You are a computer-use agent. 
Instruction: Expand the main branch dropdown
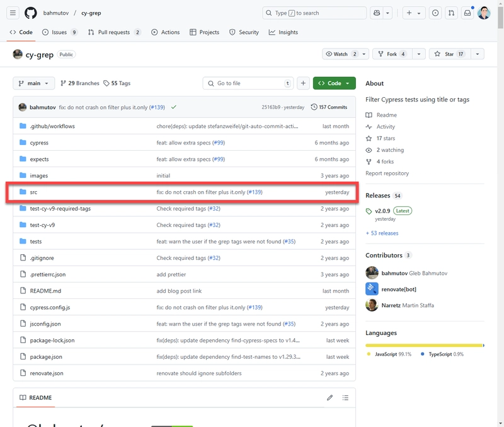(x=34, y=83)
